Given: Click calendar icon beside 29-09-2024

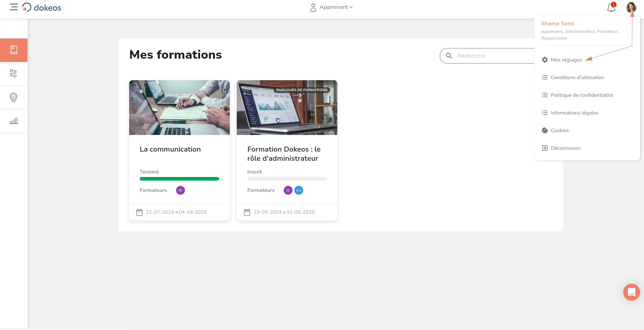Looking at the screenshot, I should 247,212.
